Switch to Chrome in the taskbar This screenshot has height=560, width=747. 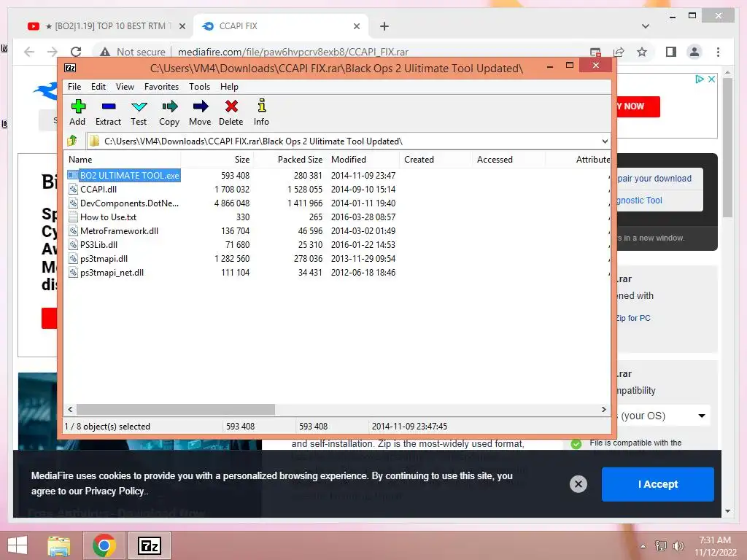coord(104,545)
